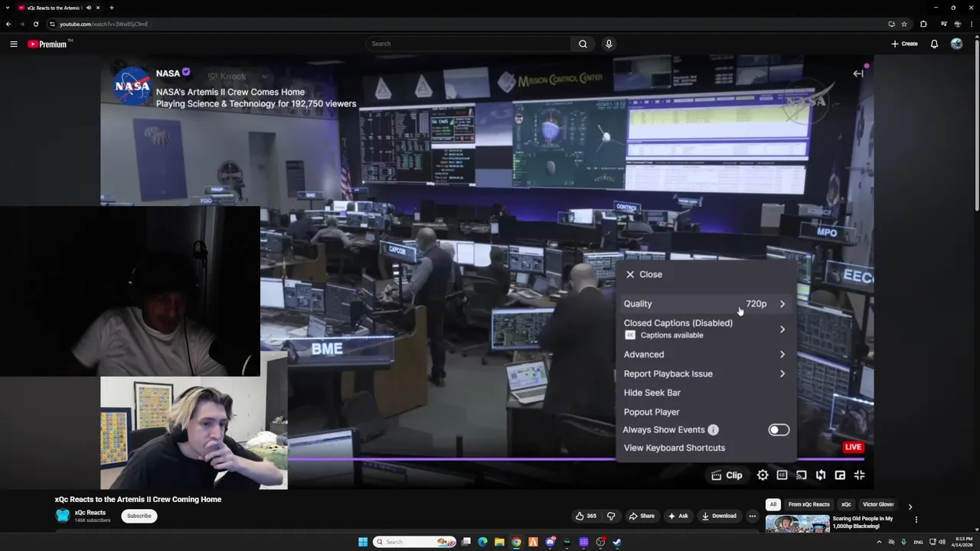Select the From xQc Reacts chip
The image size is (980, 551).
[808, 504]
